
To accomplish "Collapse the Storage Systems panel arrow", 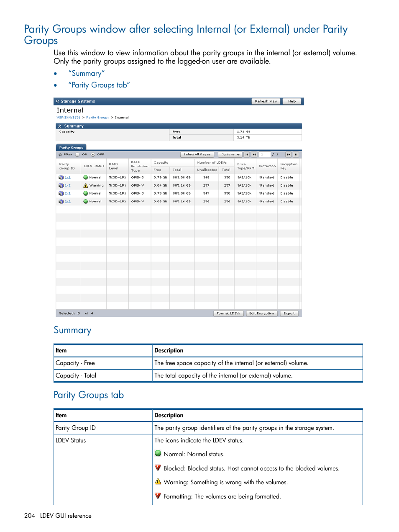I will (58, 101).
